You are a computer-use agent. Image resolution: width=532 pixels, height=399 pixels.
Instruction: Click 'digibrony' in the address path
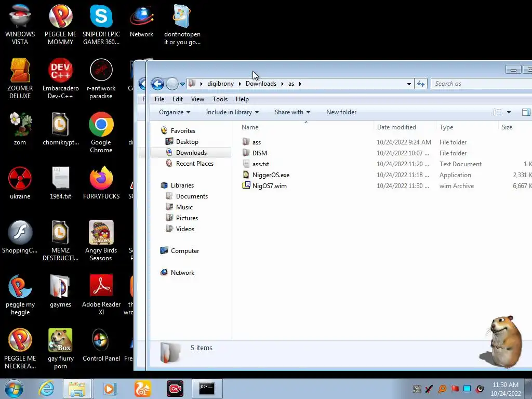pos(220,84)
